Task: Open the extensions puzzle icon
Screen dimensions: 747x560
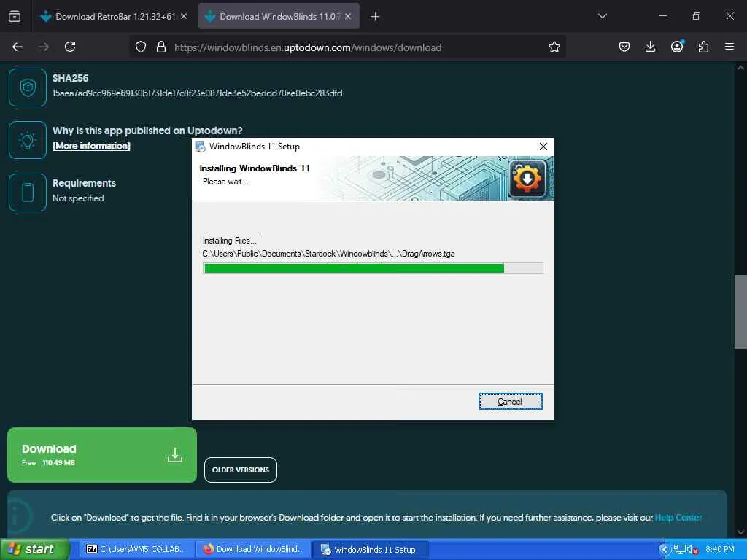Action: coord(703,47)
